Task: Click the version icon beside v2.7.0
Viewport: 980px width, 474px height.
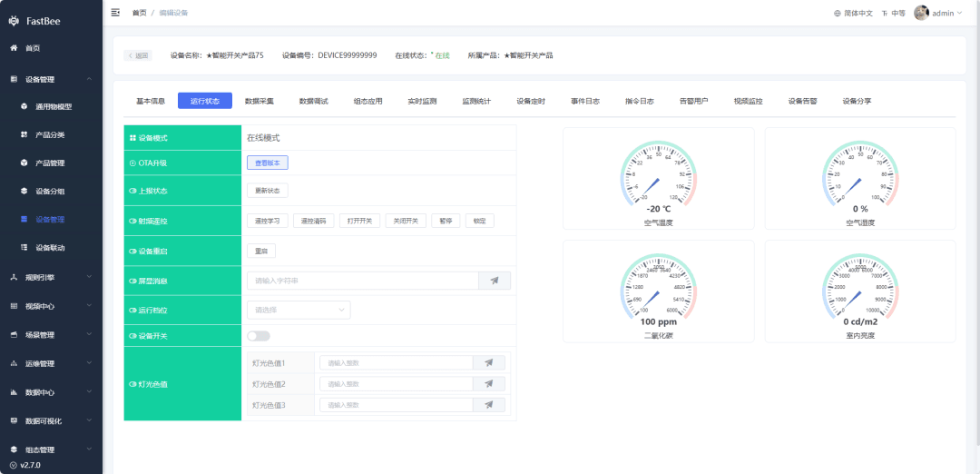Action: pos(14,465)
